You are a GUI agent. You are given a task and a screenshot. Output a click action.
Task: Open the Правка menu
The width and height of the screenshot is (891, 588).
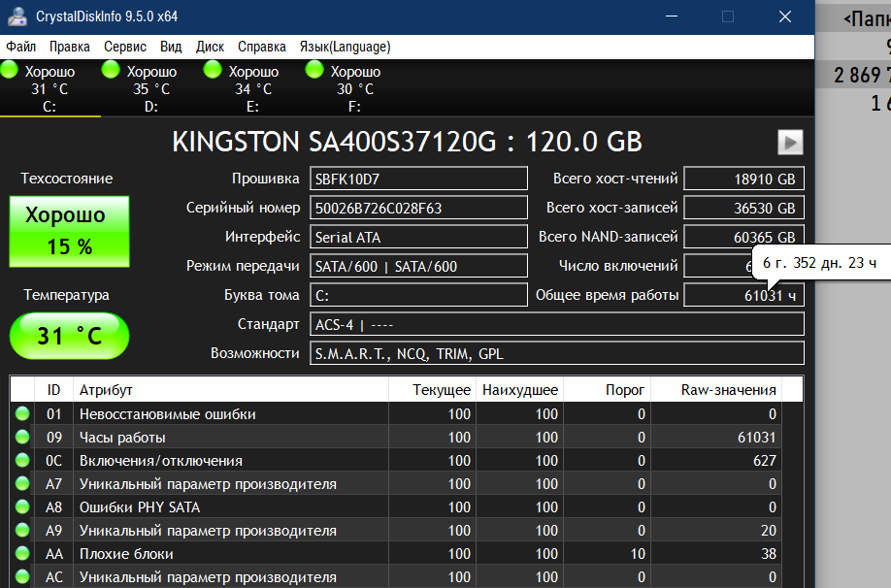coord(69,47)
